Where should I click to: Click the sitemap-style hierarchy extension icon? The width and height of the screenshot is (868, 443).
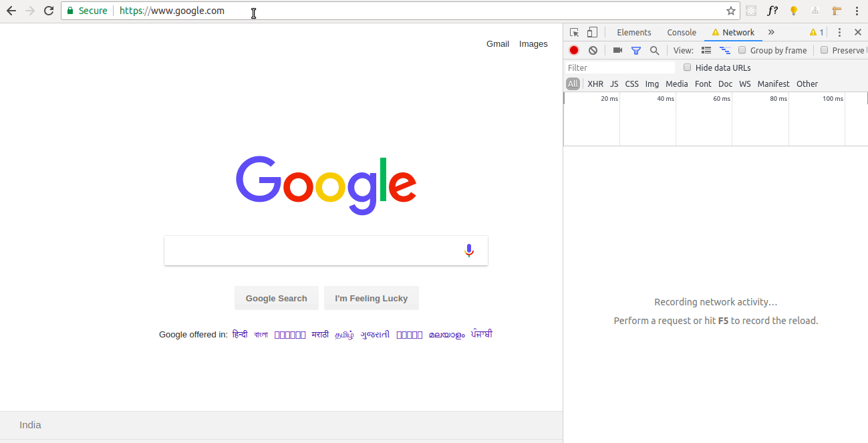[x=815, y=11]
